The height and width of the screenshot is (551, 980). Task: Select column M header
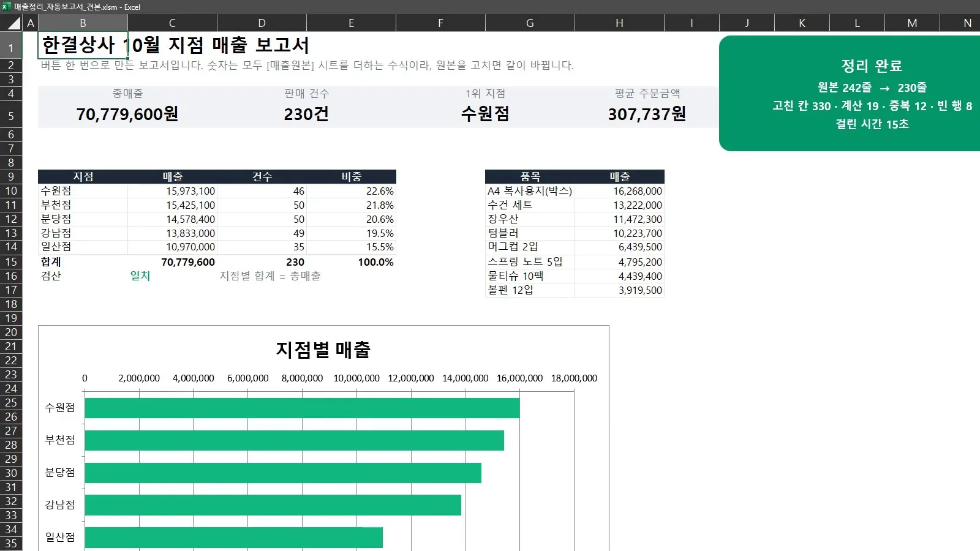912,23
